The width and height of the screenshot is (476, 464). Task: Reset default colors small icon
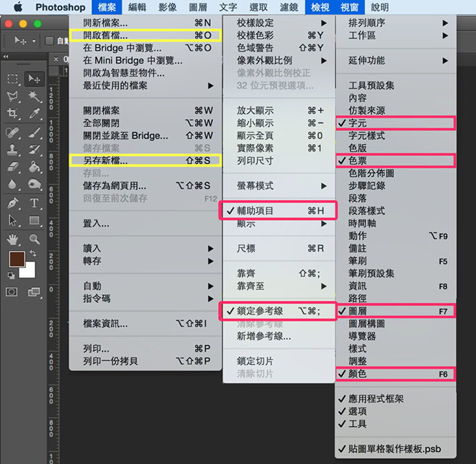coord(11,276)
